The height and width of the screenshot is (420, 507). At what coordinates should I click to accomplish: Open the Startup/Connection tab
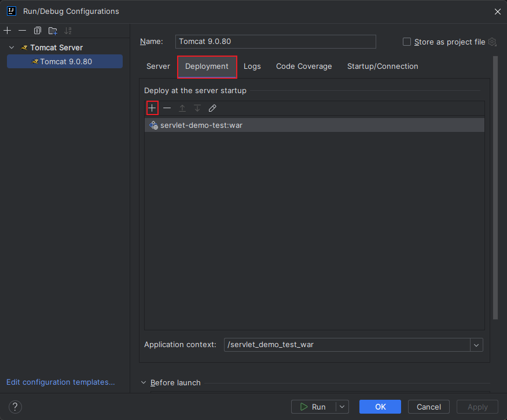pyautogui.click(x=383, y=67)
